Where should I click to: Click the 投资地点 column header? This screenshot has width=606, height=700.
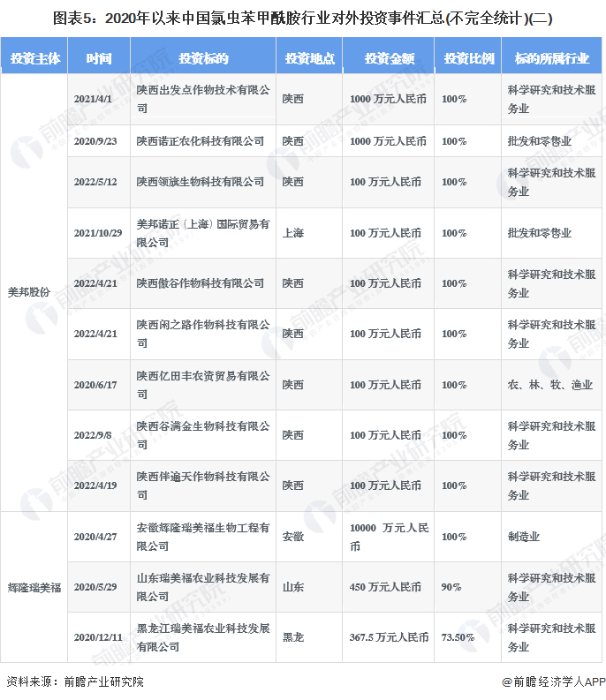(x=310, y=56)
